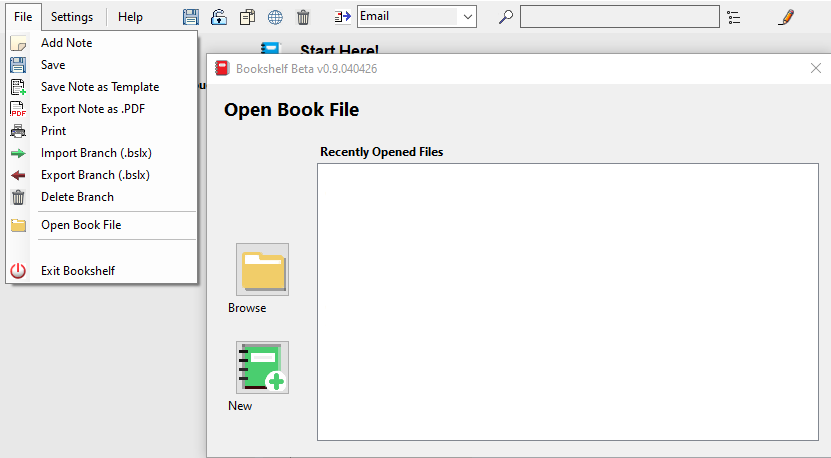Click the magnifying glass search icon
The width and height of the screenshot is (831, 458).
pos(506,17)
